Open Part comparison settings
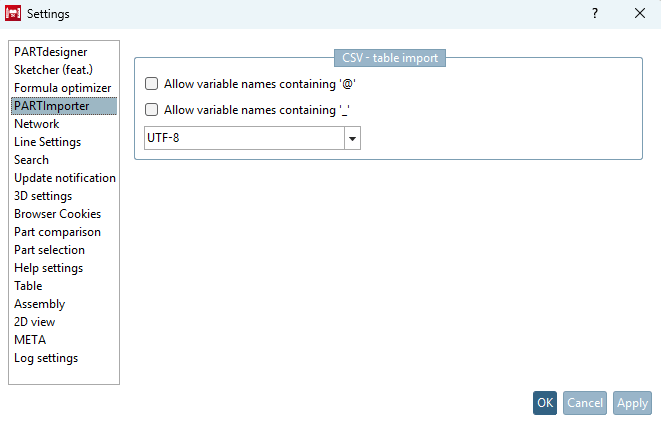The height and width of the screenshot is (423, 661). 56,232
